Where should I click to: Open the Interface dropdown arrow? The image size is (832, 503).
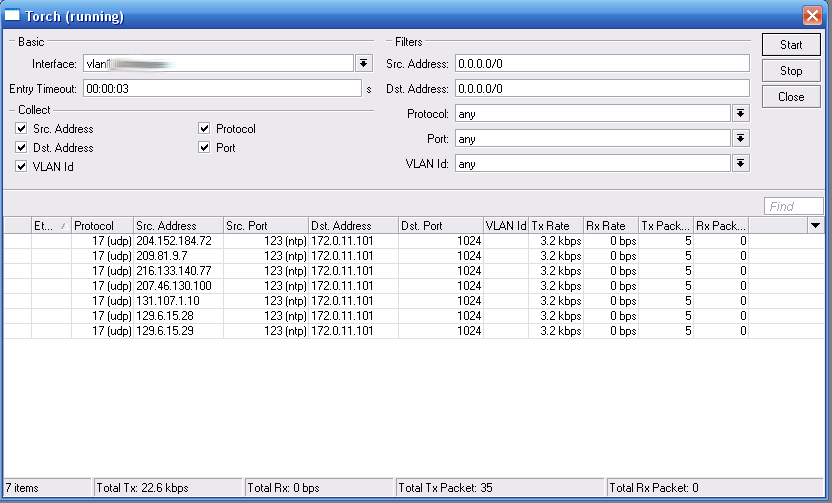[x=363, y=64]
